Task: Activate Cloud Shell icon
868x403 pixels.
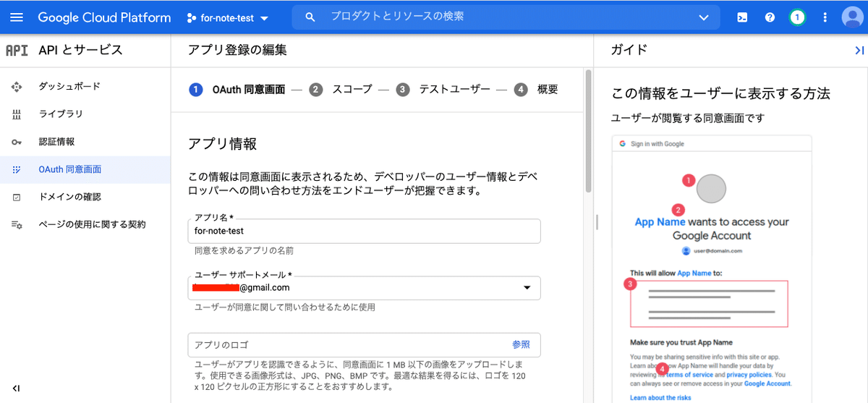Action: (x=742, y=17)
